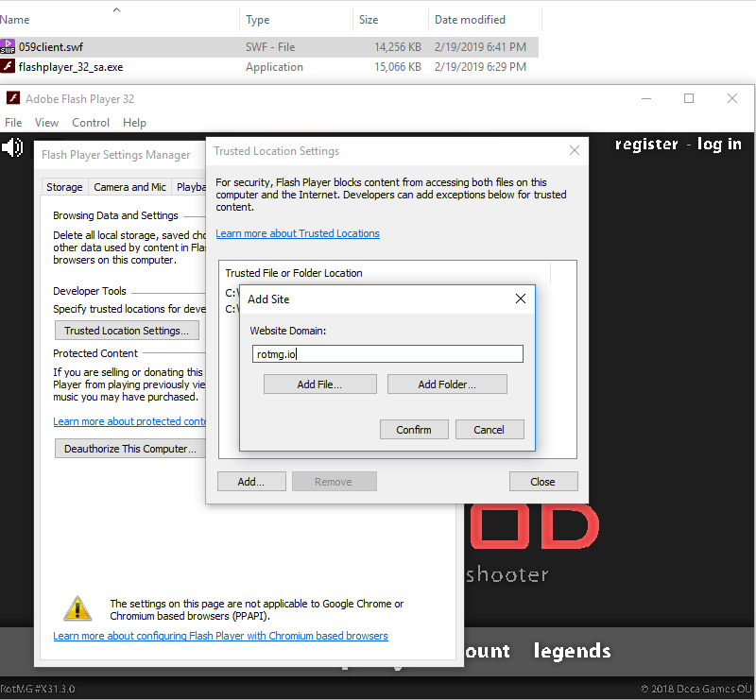
Task: Click the 2/19/2019 6:29 PM date cell
Action: [480, 67]
